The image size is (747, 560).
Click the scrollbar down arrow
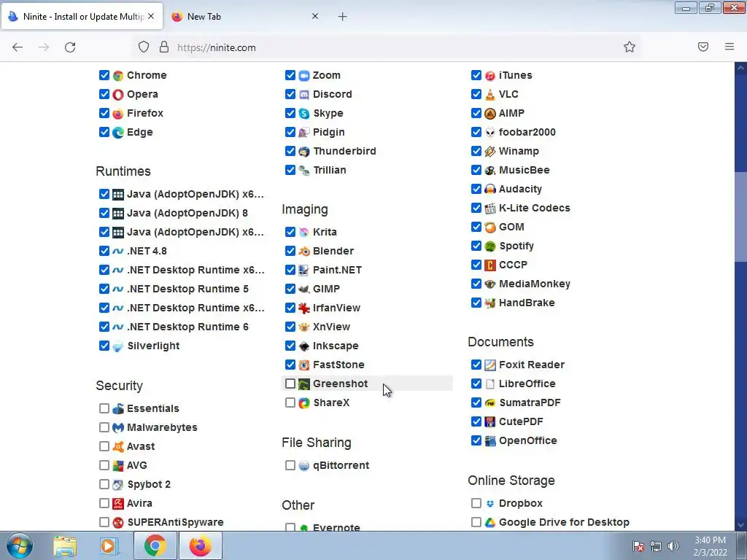[x=740, y=525]
